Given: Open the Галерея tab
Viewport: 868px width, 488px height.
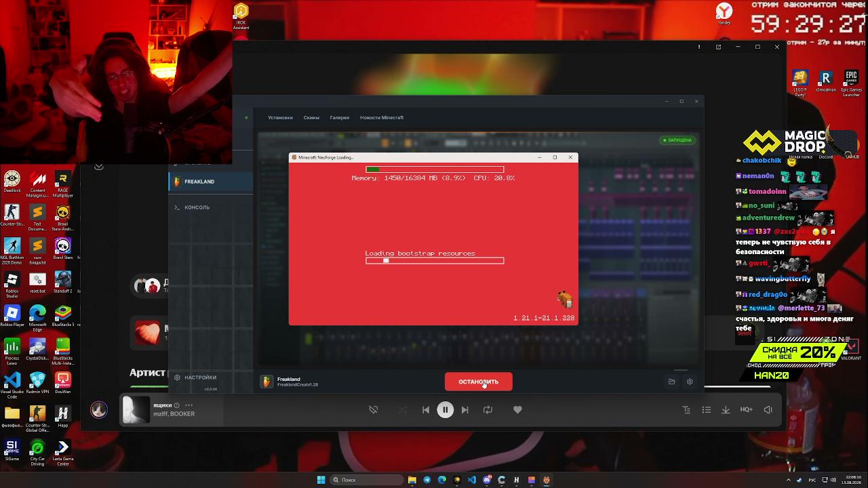Looking at the screenshot, I should 340,117.
